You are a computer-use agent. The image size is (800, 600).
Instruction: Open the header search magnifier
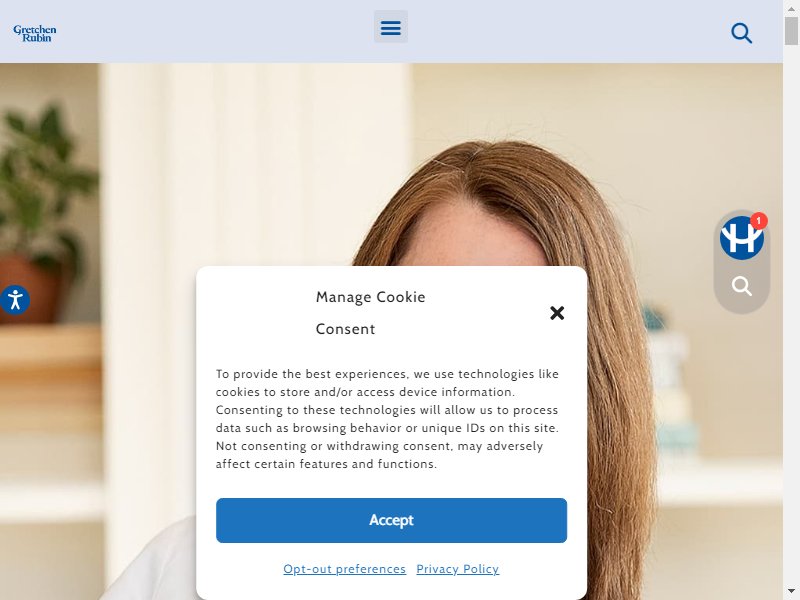point(741,33)
